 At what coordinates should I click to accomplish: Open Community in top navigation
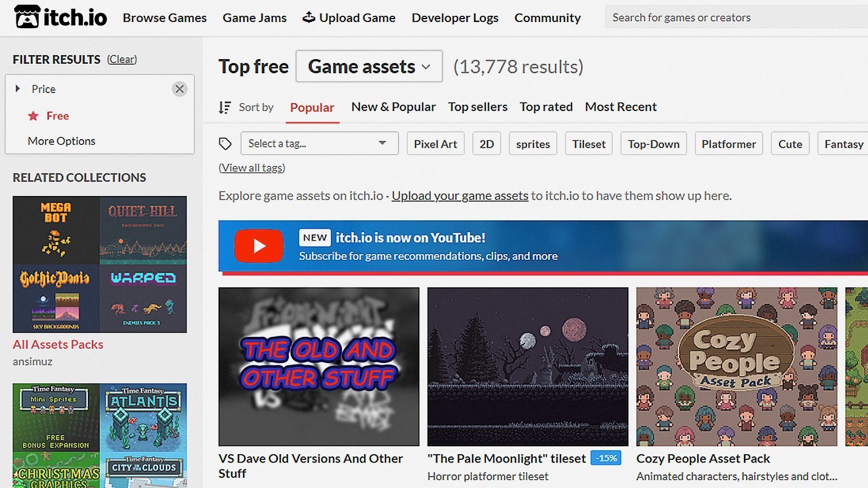(x=547, y=17)
